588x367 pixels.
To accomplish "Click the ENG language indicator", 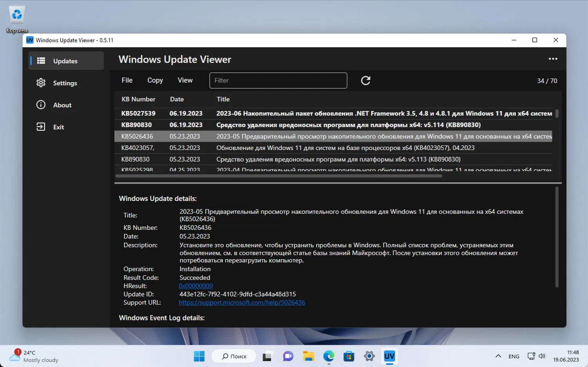I will [x=514, y=356].
